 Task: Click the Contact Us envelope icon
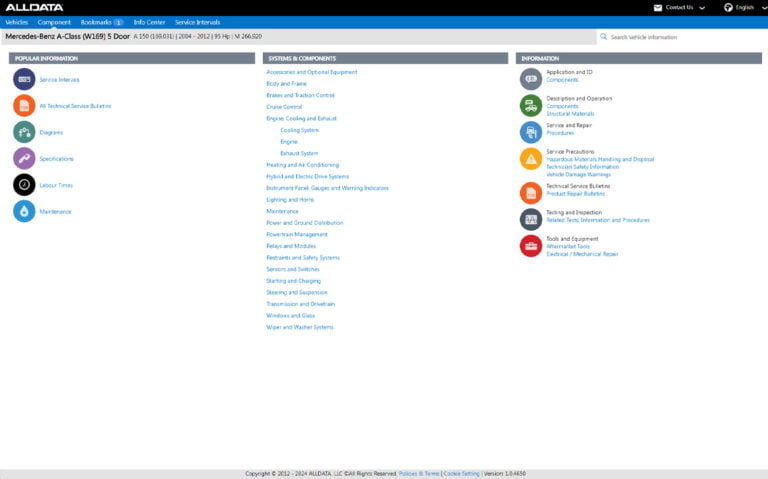(658, 7)
